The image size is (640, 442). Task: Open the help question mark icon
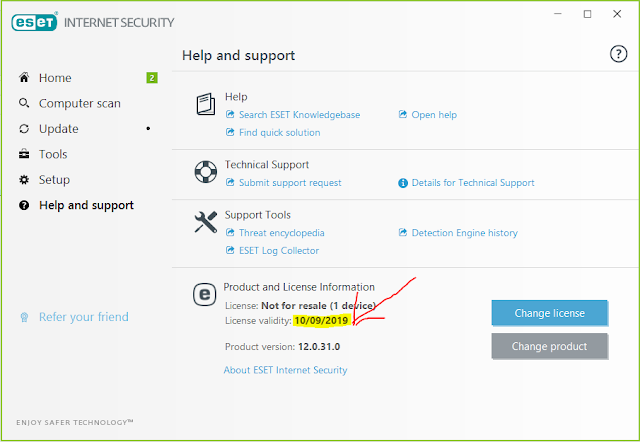[618, 54]
